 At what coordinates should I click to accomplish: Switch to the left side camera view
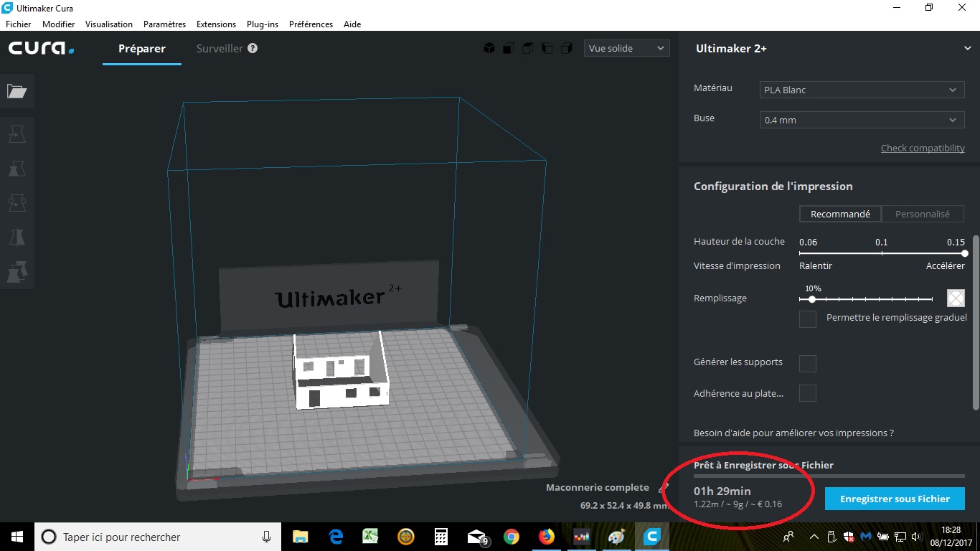[547, 48]
